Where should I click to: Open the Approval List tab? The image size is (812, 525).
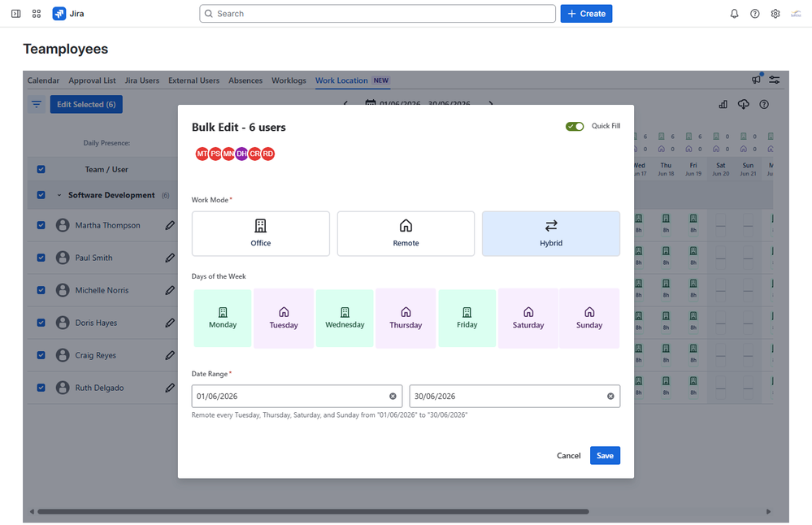coord(92,80)
